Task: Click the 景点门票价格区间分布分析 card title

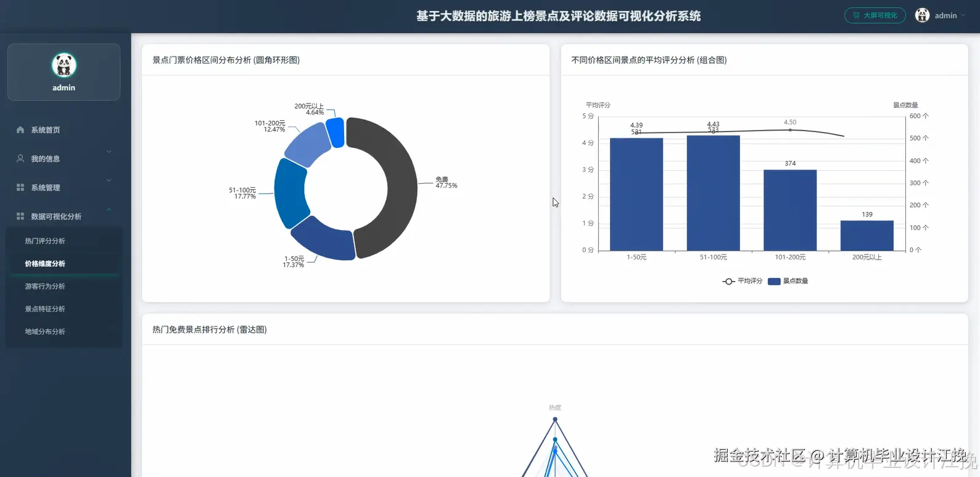Action: pyautogui.click(x=226, y=60)
